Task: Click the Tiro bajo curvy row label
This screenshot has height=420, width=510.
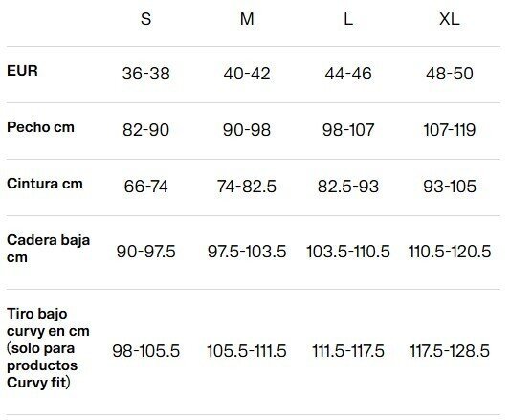Action: pyautogui.click(x=48, y=348)
